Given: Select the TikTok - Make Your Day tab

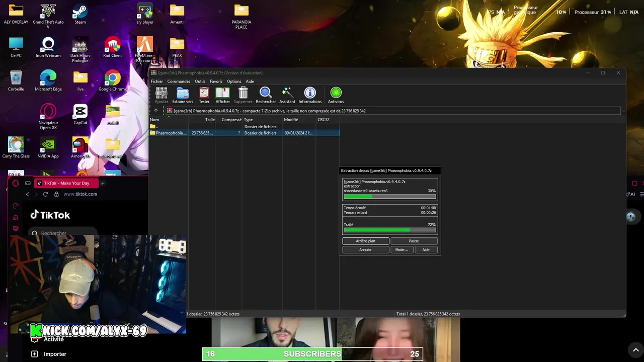Looking at the screenshot, I should (66, 183).
